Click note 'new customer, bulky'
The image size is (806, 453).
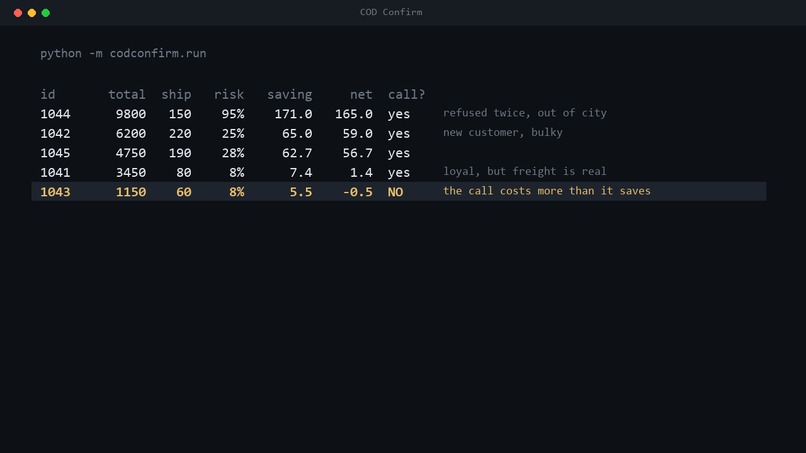pos(503,133)
